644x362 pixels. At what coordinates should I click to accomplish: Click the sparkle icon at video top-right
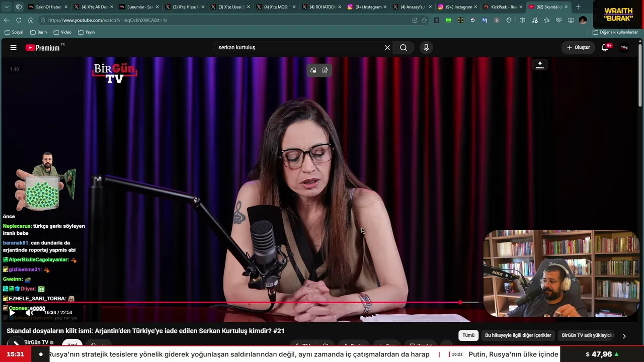(x=540, y=65)
